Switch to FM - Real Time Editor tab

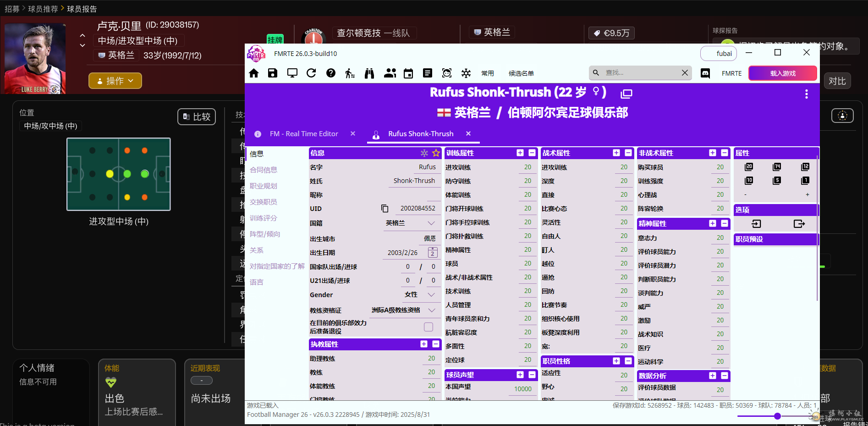(304, 134)
